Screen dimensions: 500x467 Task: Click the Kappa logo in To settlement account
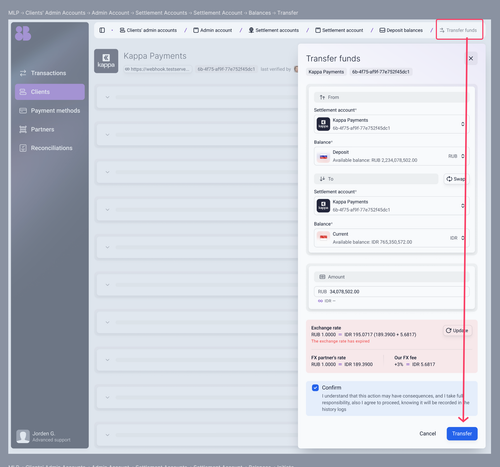click(x=323, y=206)
